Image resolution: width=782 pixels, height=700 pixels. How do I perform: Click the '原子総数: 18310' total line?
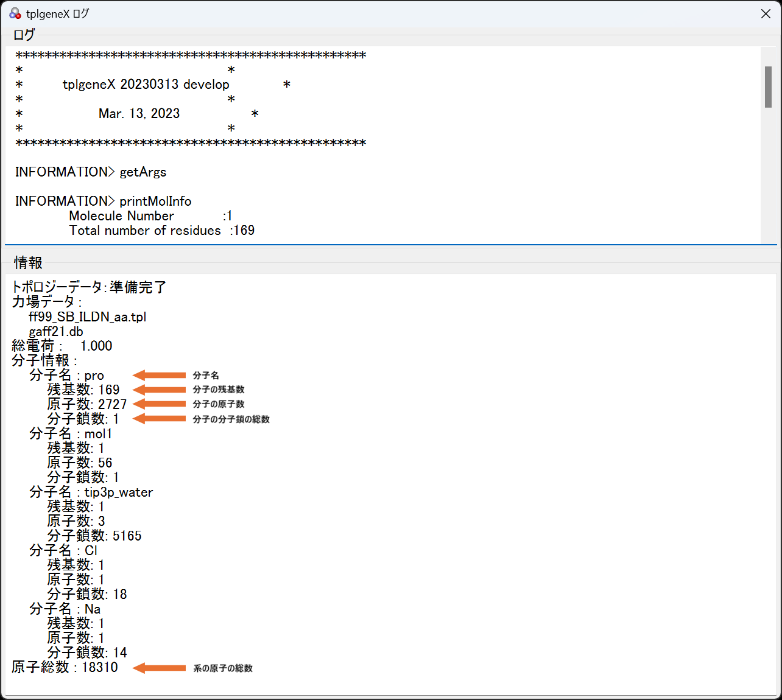point(65,667)
